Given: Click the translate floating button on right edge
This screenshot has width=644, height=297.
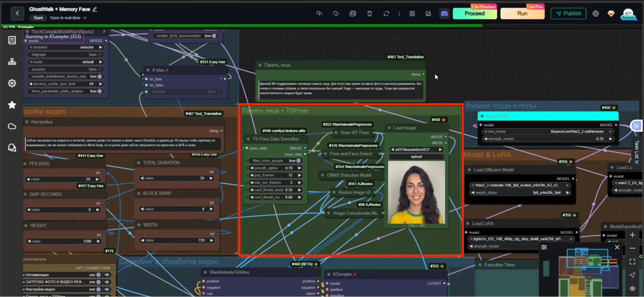Looking at the screenshot, I should pyautogui.click(x=637, y=126).
